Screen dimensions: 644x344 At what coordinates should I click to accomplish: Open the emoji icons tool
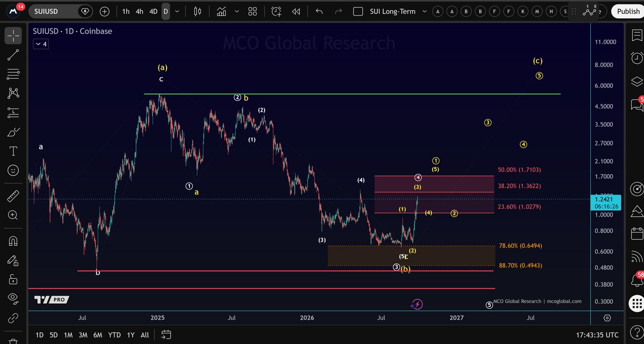tap(13, 171)
